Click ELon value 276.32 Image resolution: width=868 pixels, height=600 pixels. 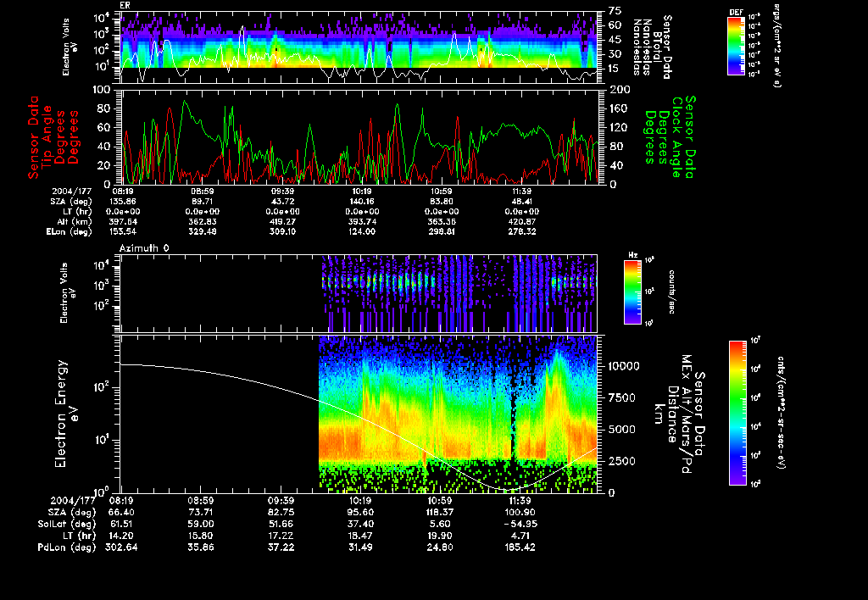[521, 231]
